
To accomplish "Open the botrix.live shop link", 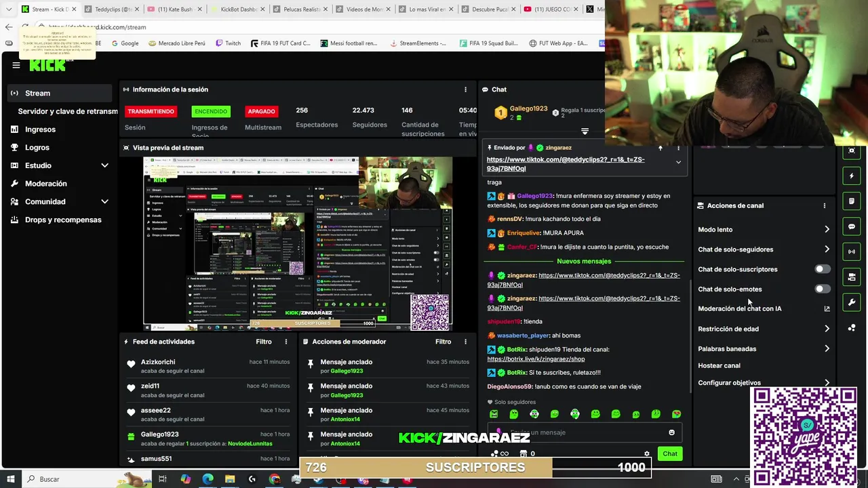I will [x=536, y=359].
